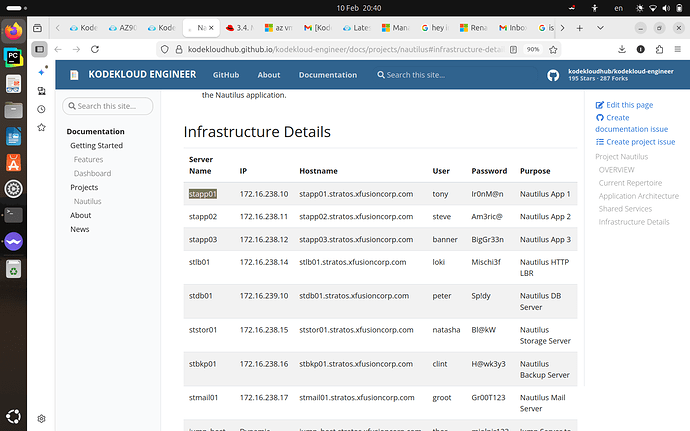Click the browser address bar URL
The width and height of the screenshot is (690, 431).
pos(345,49)
